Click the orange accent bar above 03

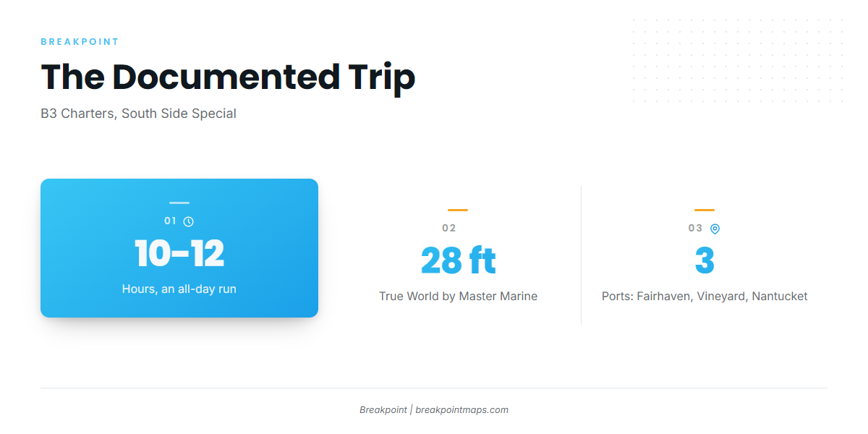pos(705,210)
